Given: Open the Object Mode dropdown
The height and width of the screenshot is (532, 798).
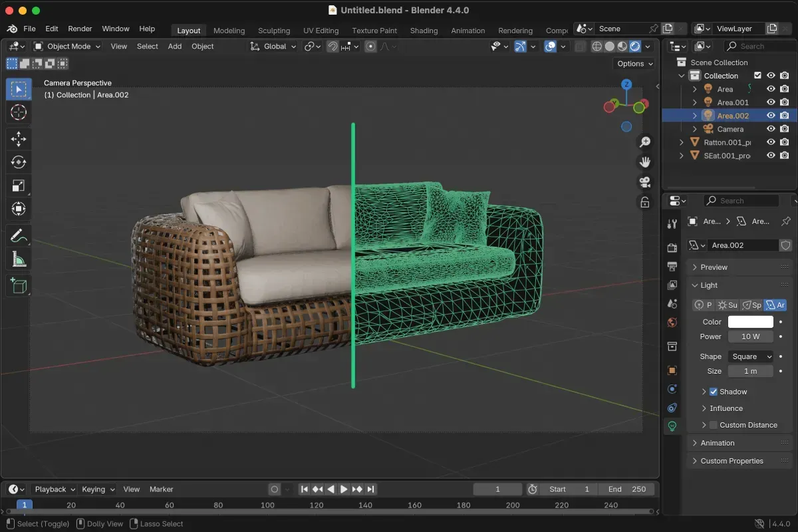Looking at the screenshot, I should (x=67, y=47).
